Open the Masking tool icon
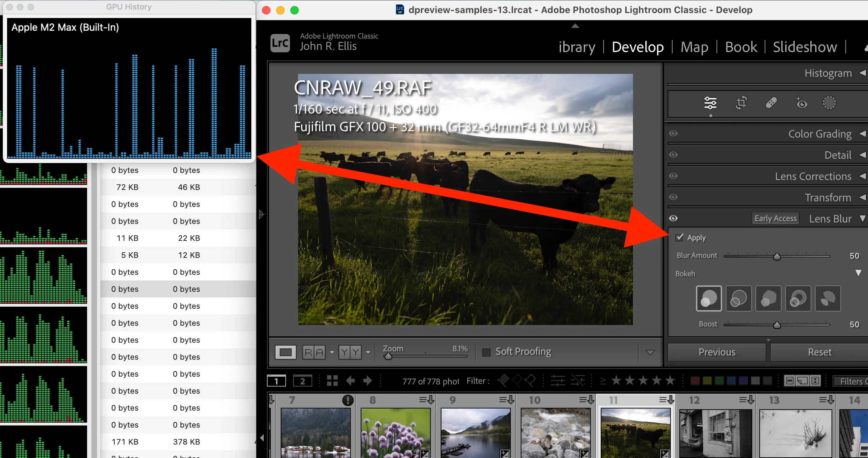The image size is (868, 458). pyautogui.click(x=829, y=103)
